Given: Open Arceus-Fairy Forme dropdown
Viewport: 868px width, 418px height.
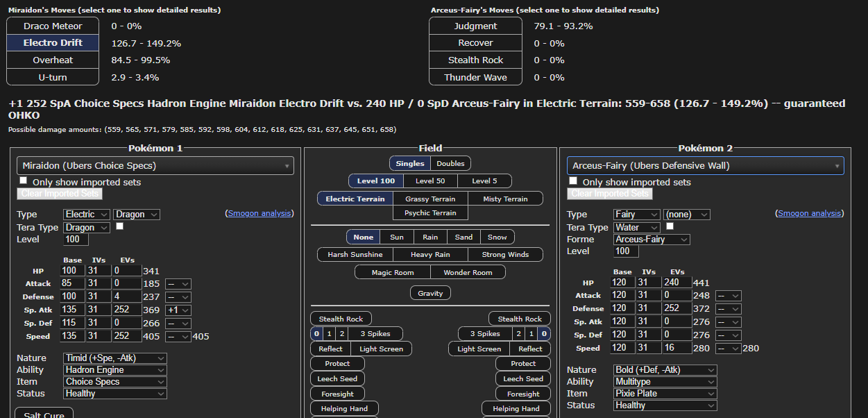Looking at the screenshot, I should click(x=652, y=239).
